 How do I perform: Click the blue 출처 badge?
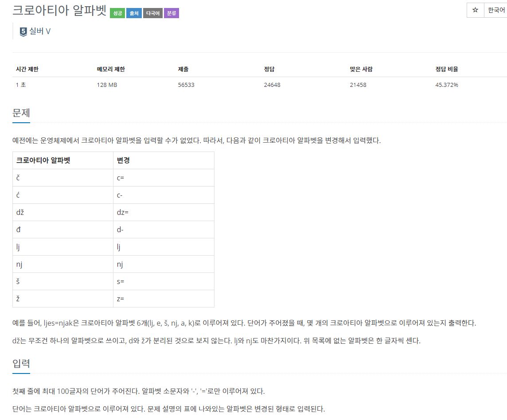point(134,13)
